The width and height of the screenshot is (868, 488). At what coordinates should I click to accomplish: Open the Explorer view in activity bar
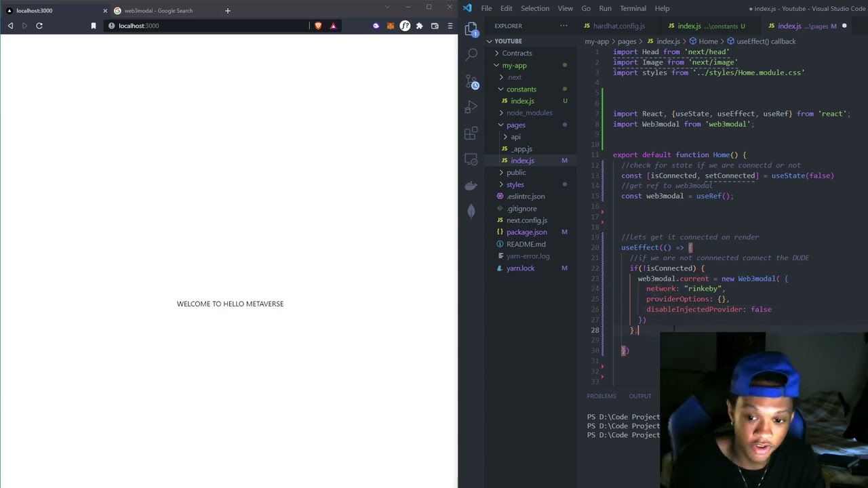471,29
